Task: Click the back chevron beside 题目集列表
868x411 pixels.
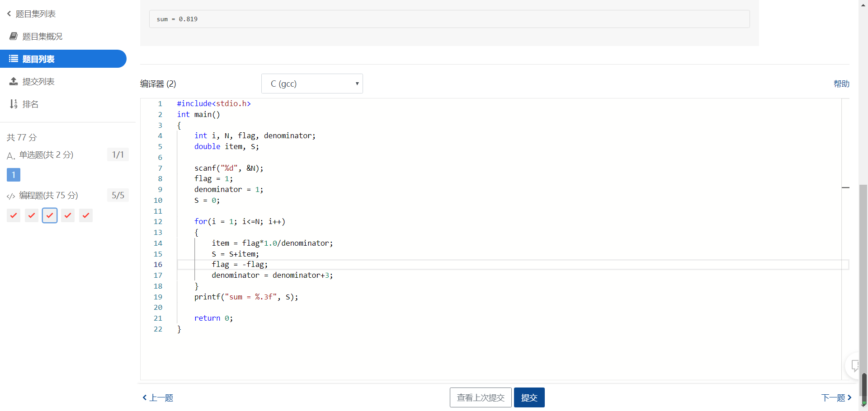Action: pyautogui.click(x=9, y=14)
